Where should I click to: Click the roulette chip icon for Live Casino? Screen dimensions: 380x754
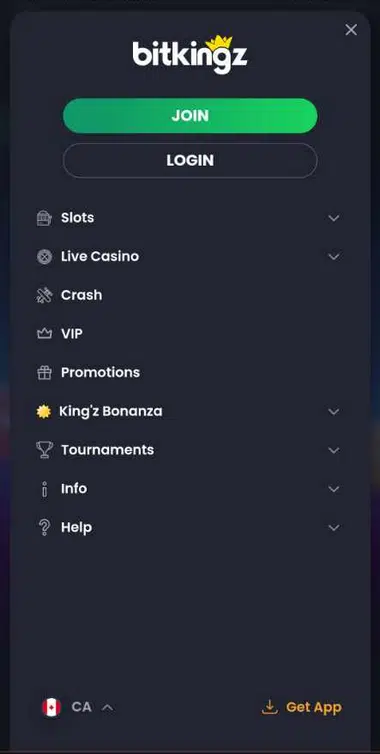[44, 257]
